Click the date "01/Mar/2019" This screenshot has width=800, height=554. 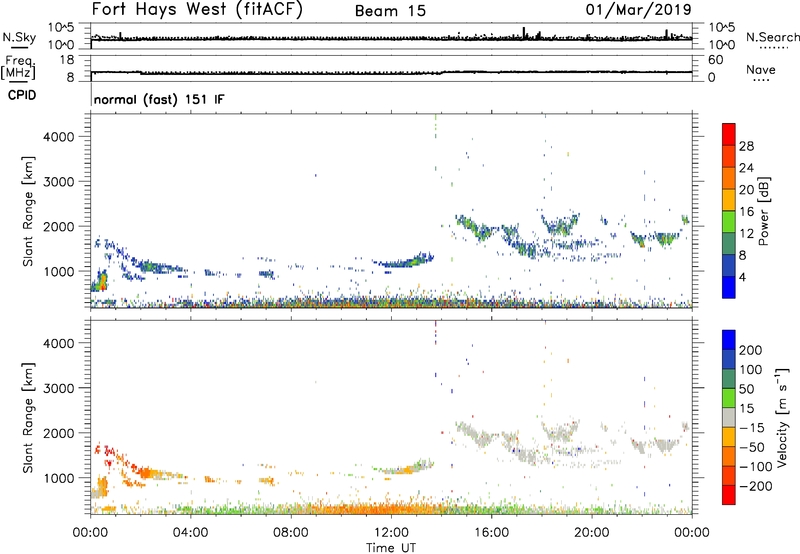tap(638, 9)
